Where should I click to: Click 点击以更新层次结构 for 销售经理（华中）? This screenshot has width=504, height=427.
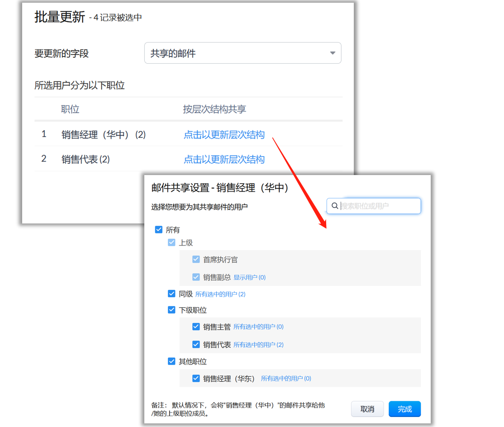224,135
